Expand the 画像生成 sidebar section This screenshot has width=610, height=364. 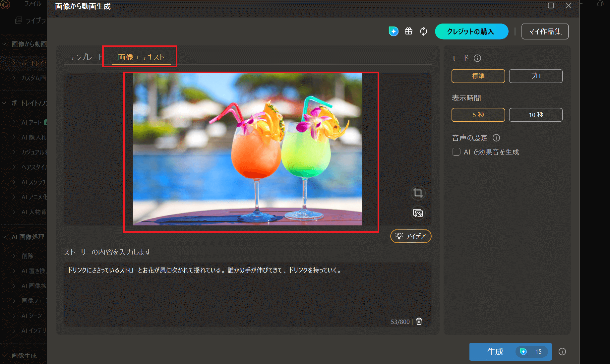coord(4,355)
